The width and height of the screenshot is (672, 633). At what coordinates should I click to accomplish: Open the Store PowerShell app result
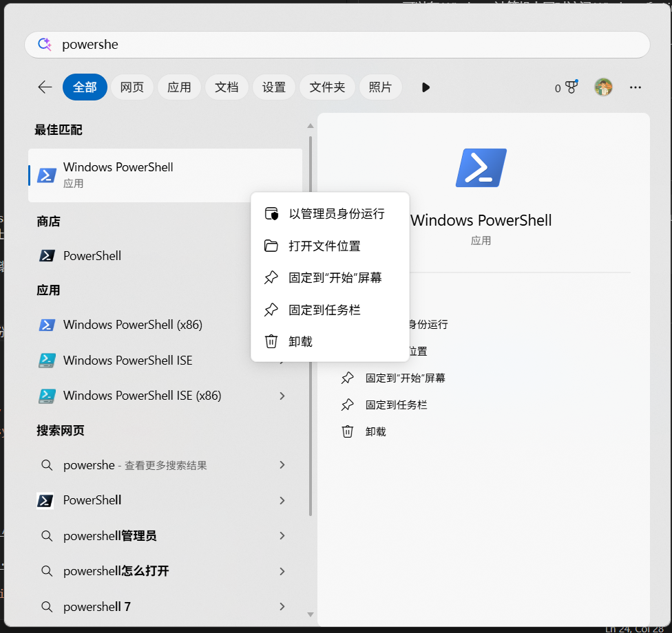(92, 256)
